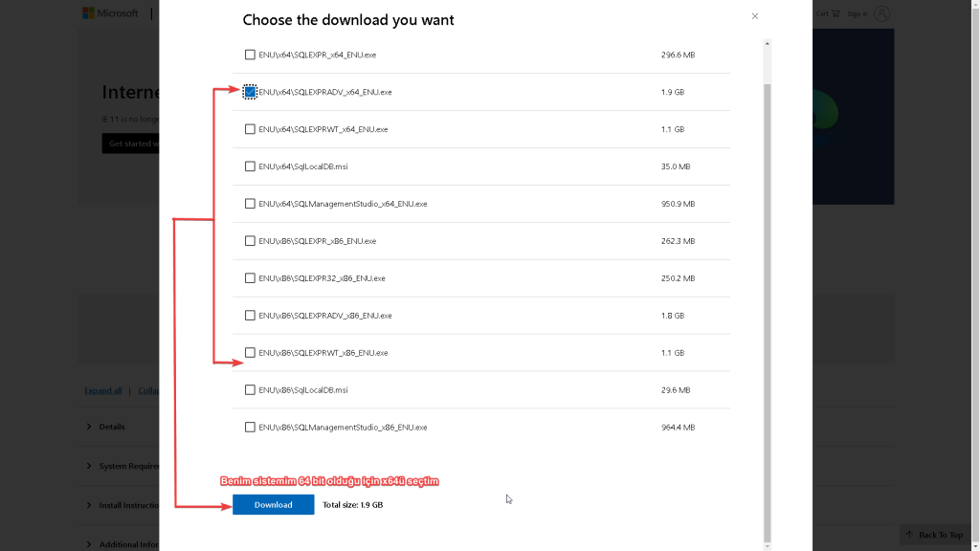Viewport: 980px width, 551px height.
Task: Enable the x64 SqlLocalDB.msi checkbox
Action: (x=250, y=166)
